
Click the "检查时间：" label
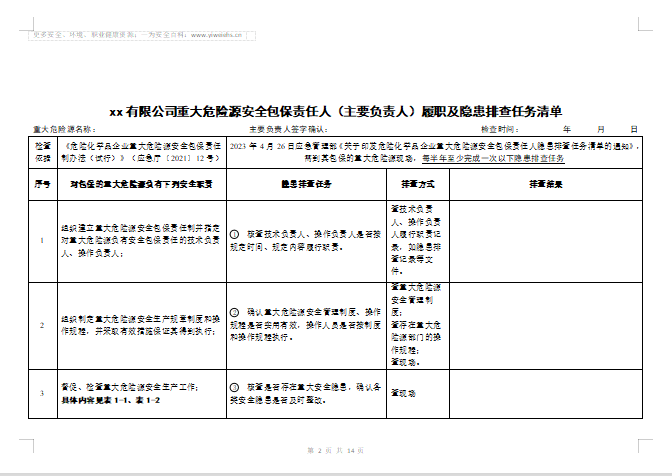pos(500,129)
